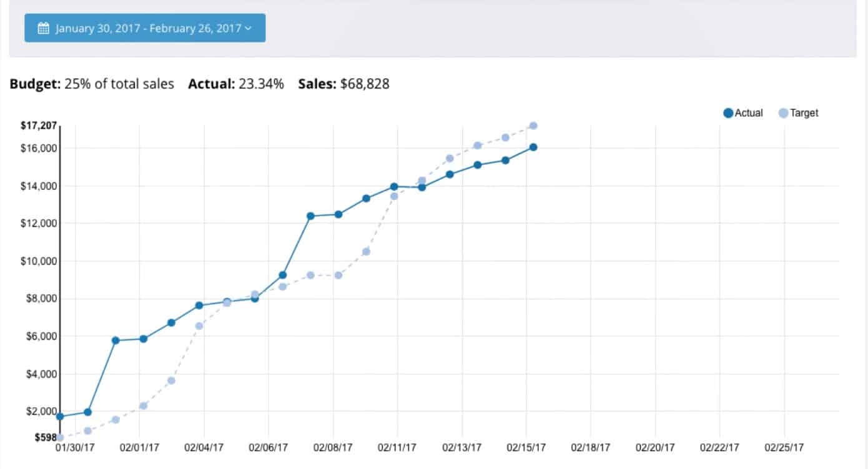Select the last Target point at $17,207
This screenshot has width=868, height=469.
(x=533, y=126)
